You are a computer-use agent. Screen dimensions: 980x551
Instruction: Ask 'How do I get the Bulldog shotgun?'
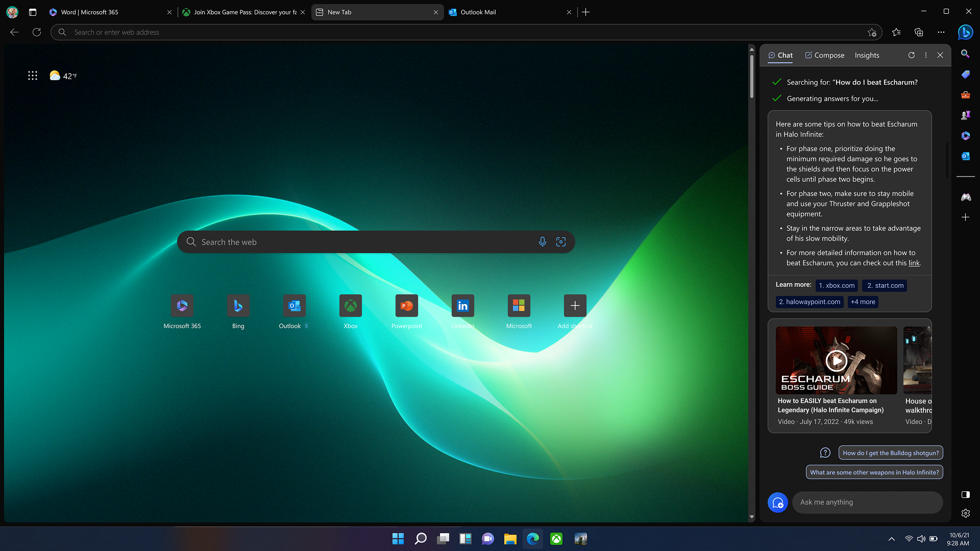coord(891,453)
